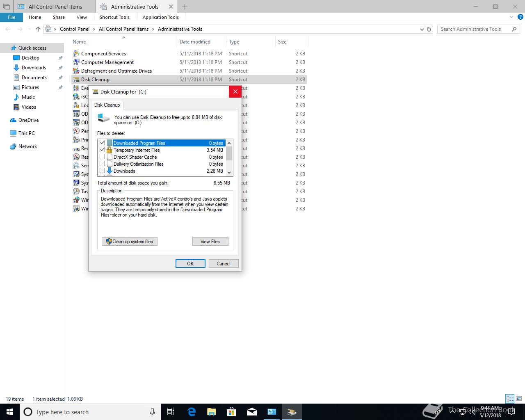525x420 pixels.
Task: Open Pictures in the navigation pane
Action: point(30,87)
